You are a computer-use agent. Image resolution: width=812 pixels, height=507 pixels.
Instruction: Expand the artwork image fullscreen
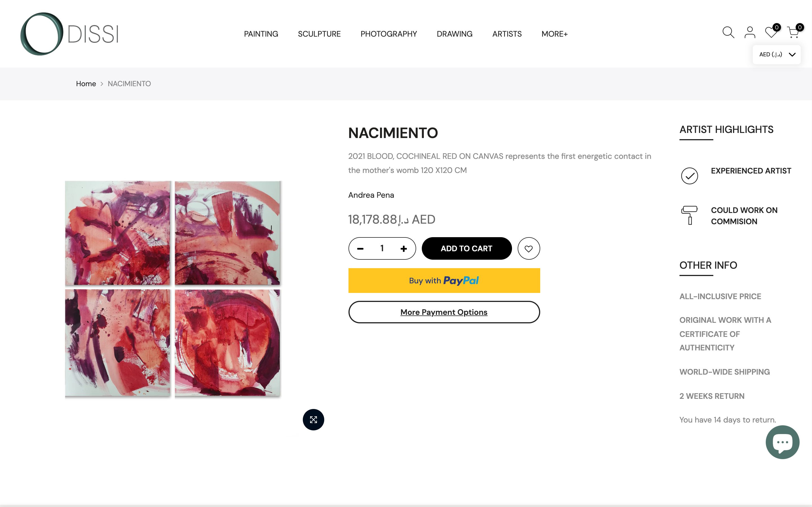pyautogui.click(x=314, y=419)
